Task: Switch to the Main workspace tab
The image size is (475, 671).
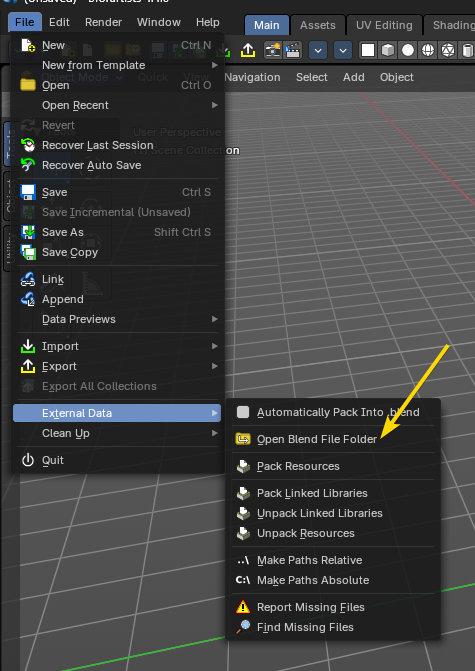Action: (267, 25)
